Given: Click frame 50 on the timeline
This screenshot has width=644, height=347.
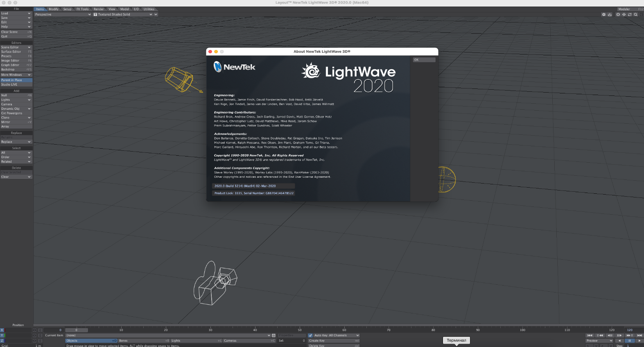Looking at the screenshot, I should tap(300, 330).
